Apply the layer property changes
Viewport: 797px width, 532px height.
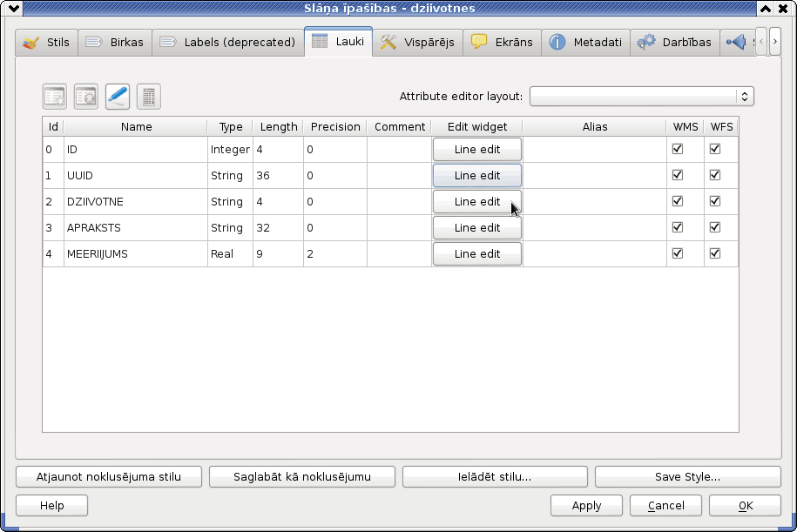(x=586, y=506)
